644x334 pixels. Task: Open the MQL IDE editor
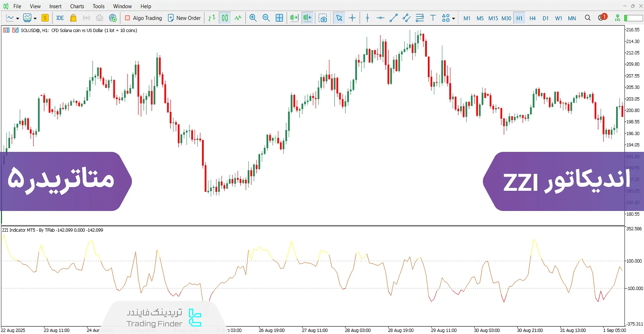coord(60,18)
